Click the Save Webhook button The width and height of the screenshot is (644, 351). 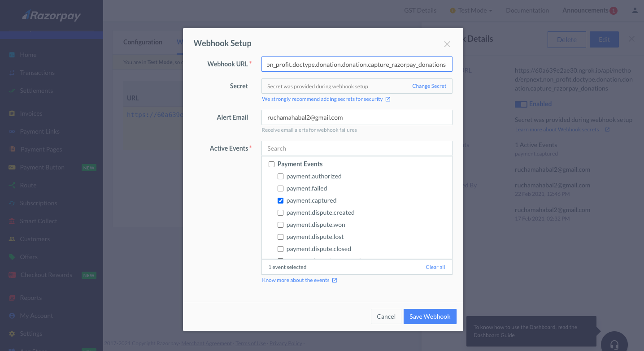(x=429, y=316)
